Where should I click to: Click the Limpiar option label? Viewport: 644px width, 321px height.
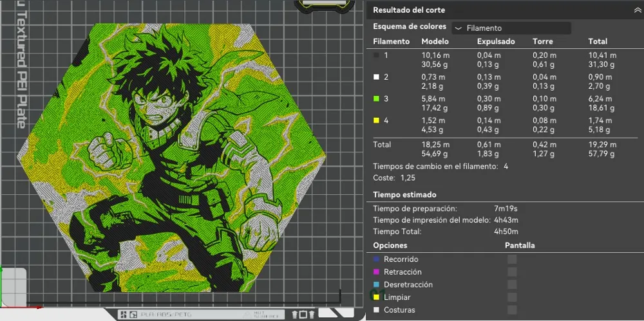pos(397,297)
